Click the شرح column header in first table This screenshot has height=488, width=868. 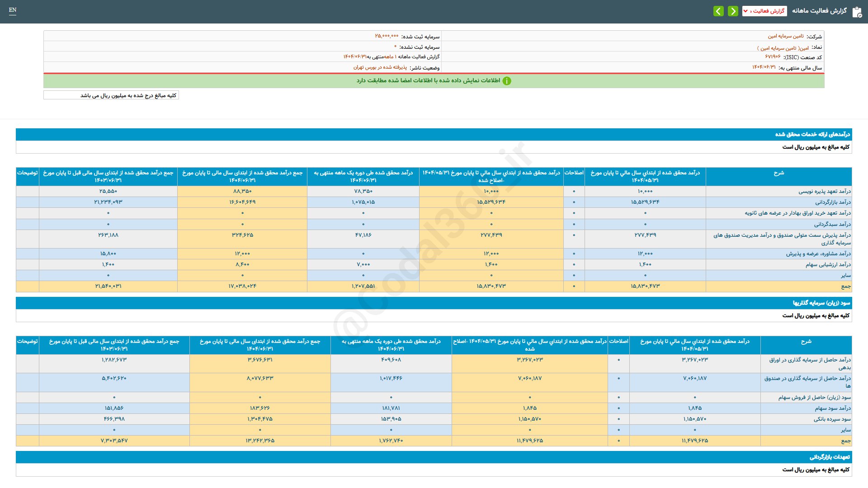click(778, 173)
